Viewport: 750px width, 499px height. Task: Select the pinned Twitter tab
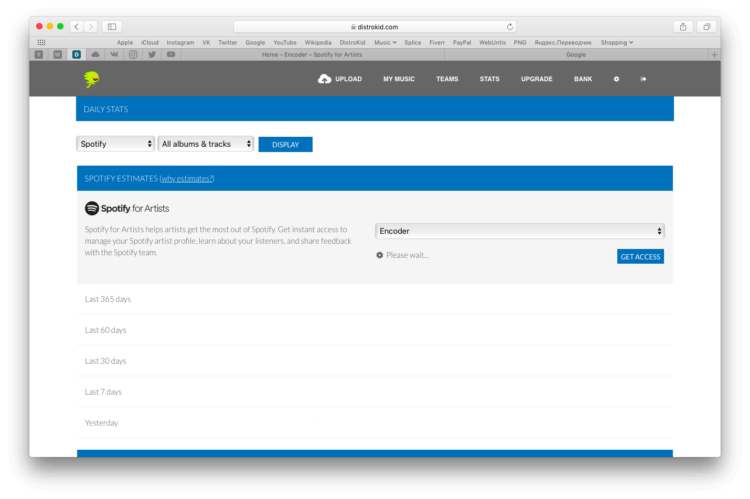152,55
